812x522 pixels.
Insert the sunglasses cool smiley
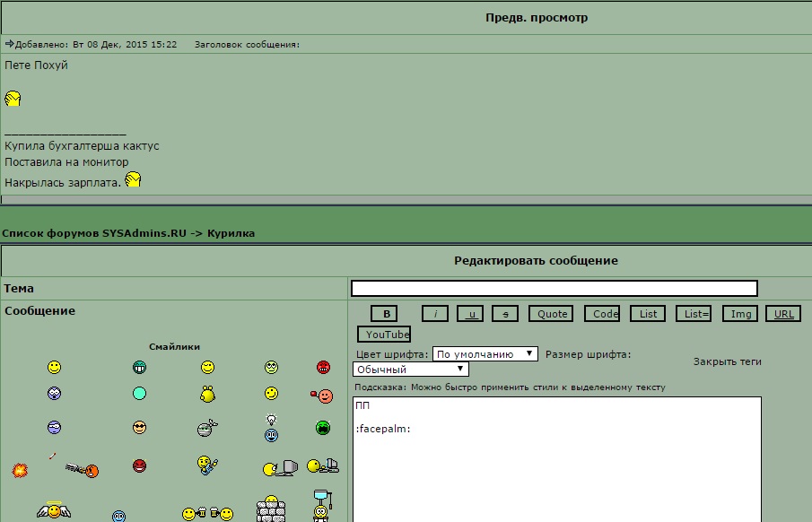pyautogui.click(x=139, y=427)
